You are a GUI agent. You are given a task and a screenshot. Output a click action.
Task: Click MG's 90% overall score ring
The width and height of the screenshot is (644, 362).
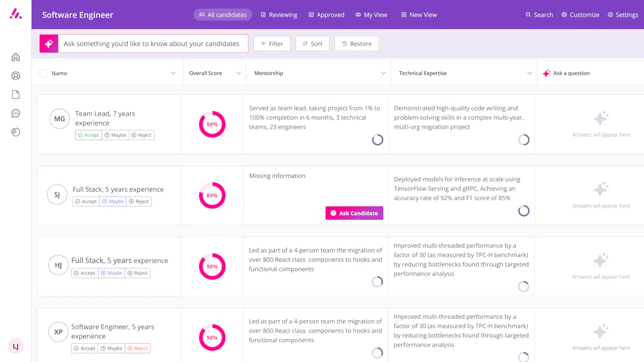pos(213,124)
